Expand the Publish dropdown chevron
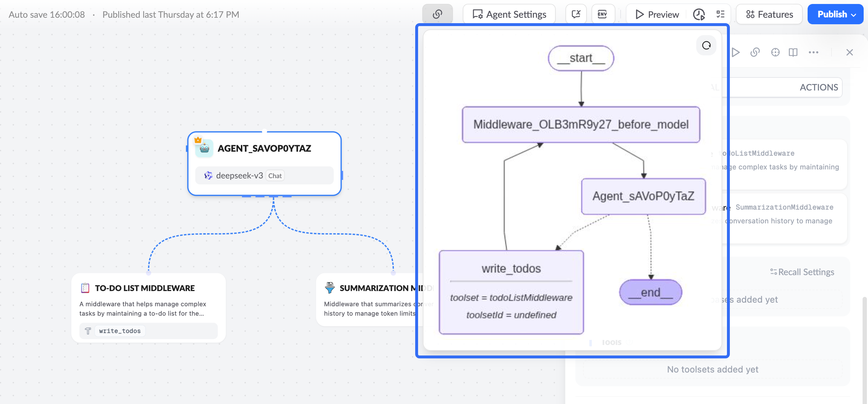The width and height of the screenshot is (868, 404). tap(854, 14)
